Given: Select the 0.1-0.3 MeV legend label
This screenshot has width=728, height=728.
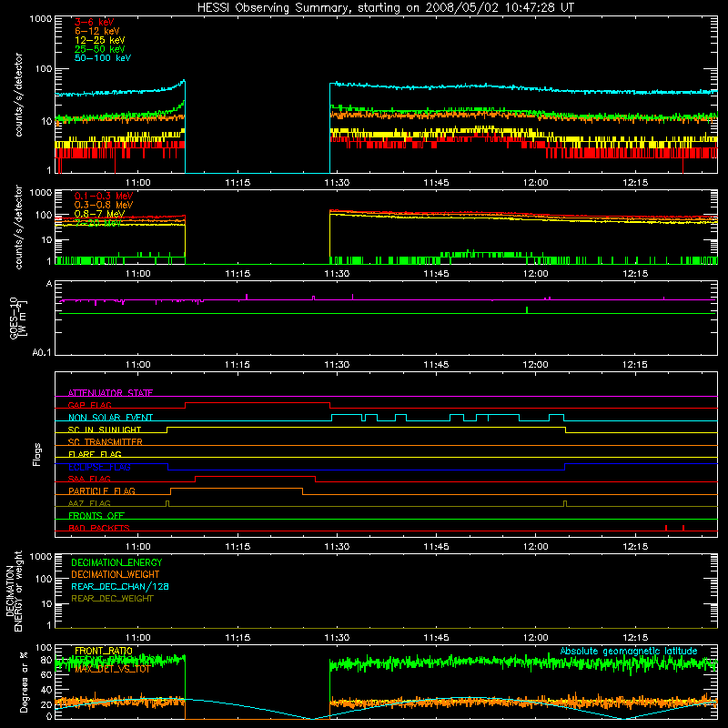Looking at the screenshot, I should coord(104,196).
